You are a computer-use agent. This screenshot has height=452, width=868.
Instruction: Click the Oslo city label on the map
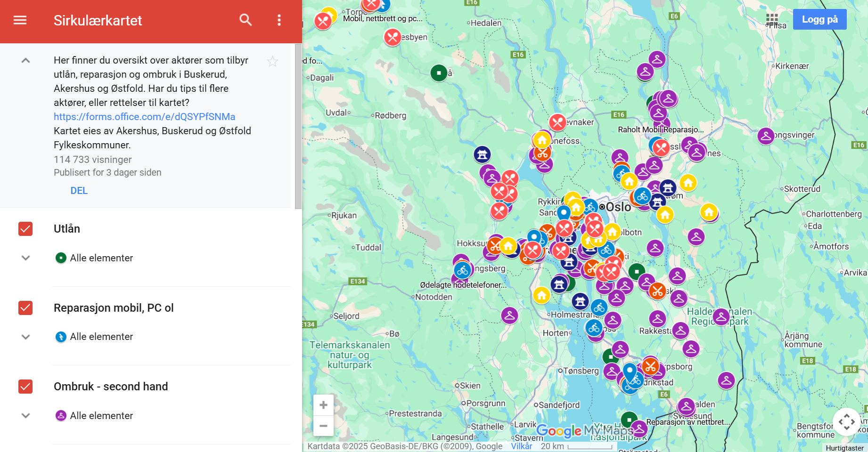pyautogui.click(x=618, y=207)
